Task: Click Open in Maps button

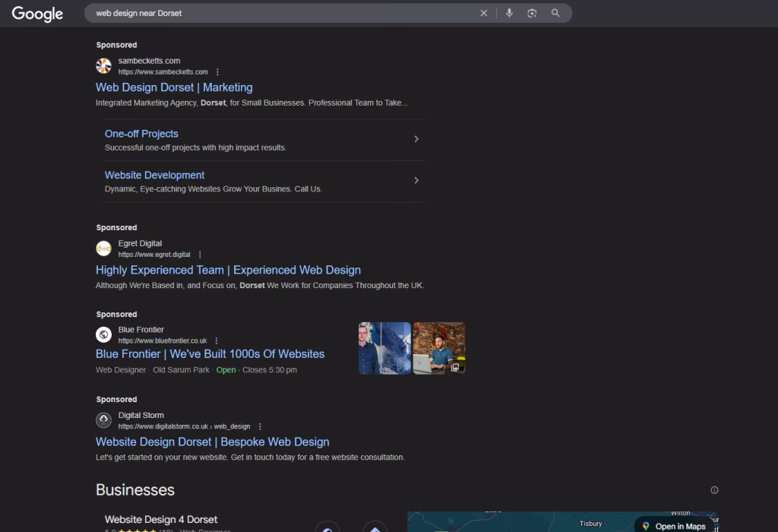Action: (x=675, y=526)
